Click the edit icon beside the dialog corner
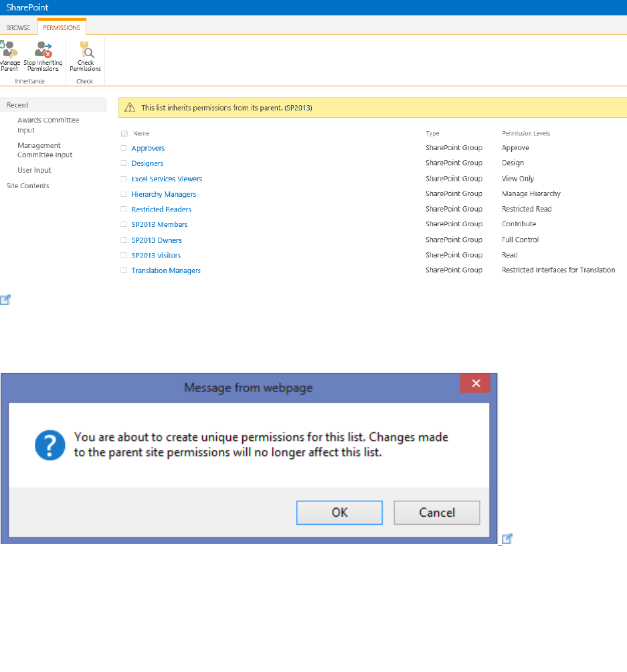The image size is (627, 672). [507, 539]
